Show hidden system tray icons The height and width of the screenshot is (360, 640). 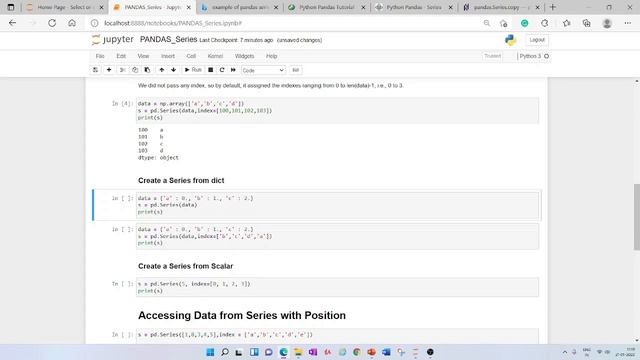[565, 352]
